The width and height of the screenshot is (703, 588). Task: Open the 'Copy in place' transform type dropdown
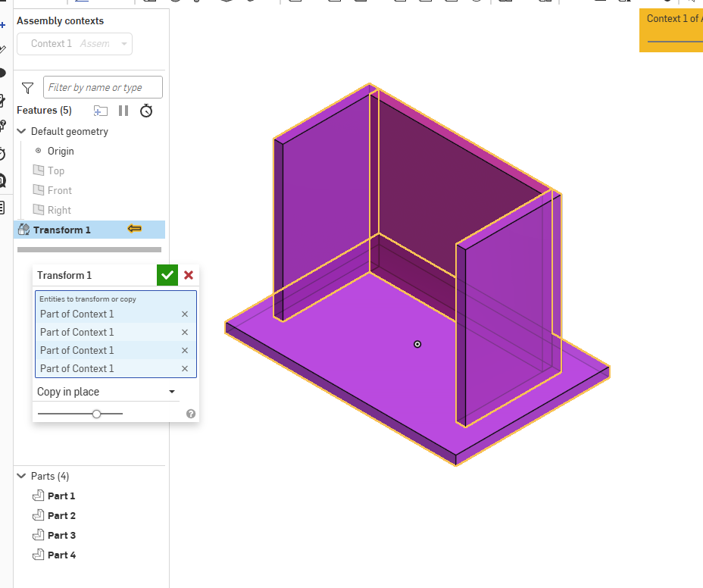coord(107,392)
